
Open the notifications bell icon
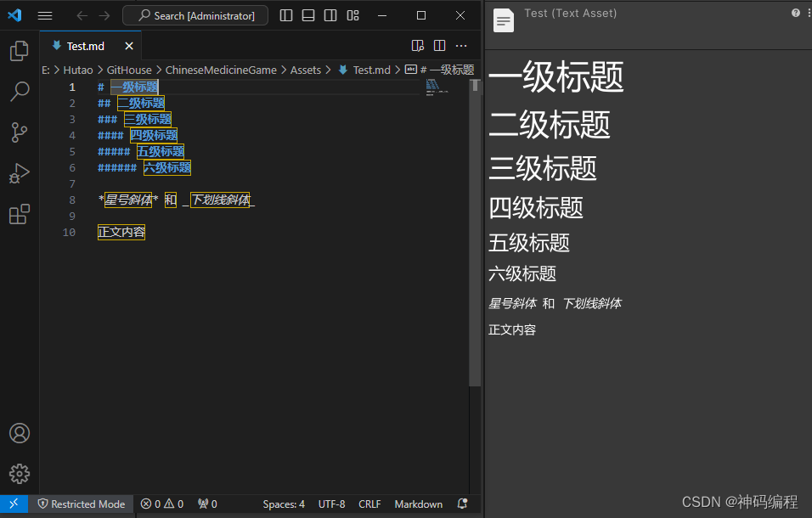click(462, 504)
